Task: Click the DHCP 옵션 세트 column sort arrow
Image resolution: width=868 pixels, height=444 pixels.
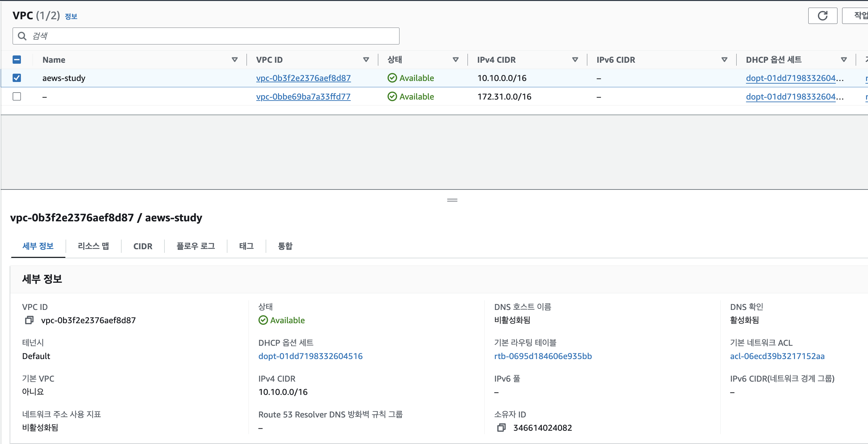Action: 844,60
